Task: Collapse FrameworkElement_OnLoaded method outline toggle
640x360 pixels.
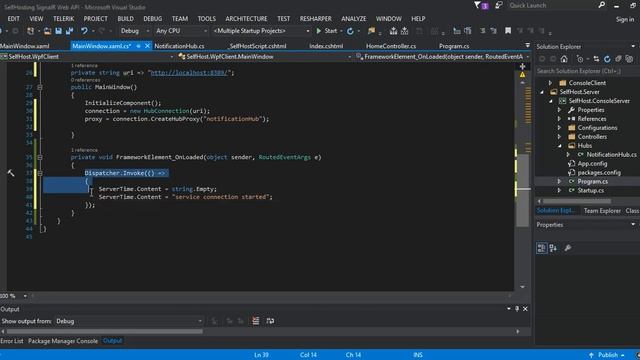Action: (40, 157)
